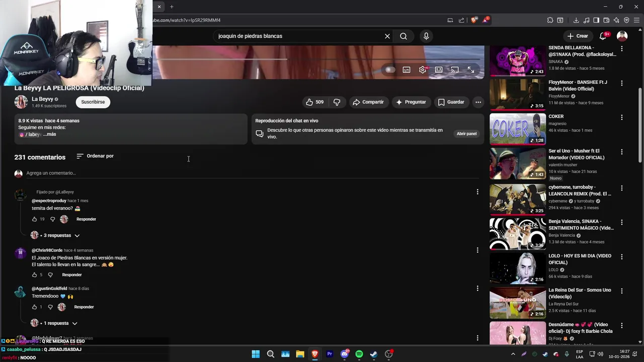The height and width of the screenshot is (362, 644).
Task: Open the La Reina Del Sur Somos Uno video
Action: pyautogui.click(x=518, y=303)
